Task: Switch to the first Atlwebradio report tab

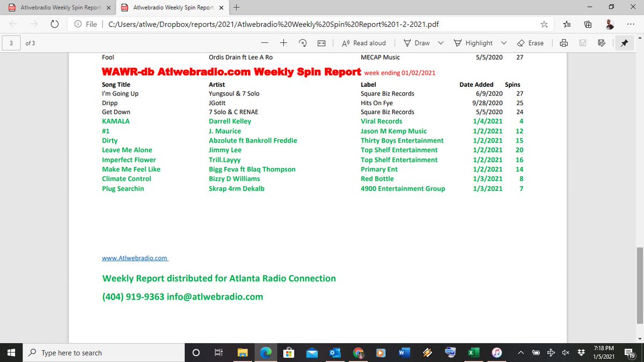Action: pos(59,8)
